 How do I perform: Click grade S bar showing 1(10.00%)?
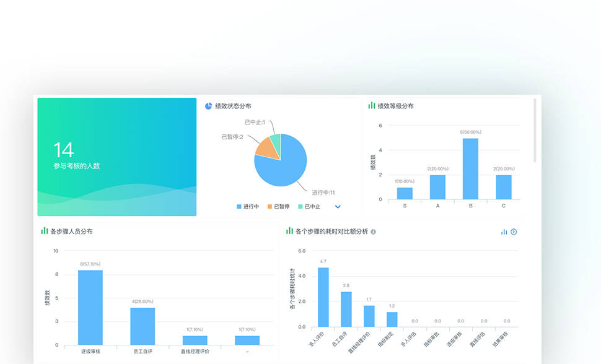[x=405, y=193]
